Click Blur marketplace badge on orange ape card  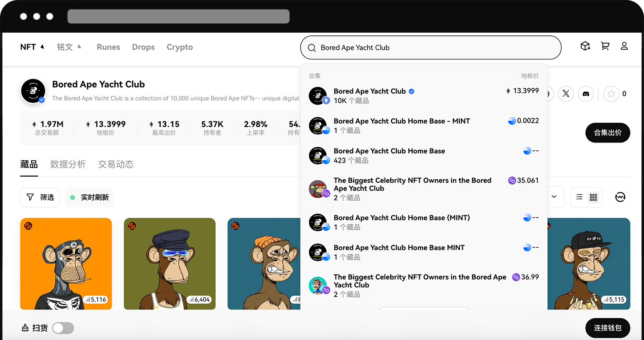pyautogui.click(x=28, y=226)
